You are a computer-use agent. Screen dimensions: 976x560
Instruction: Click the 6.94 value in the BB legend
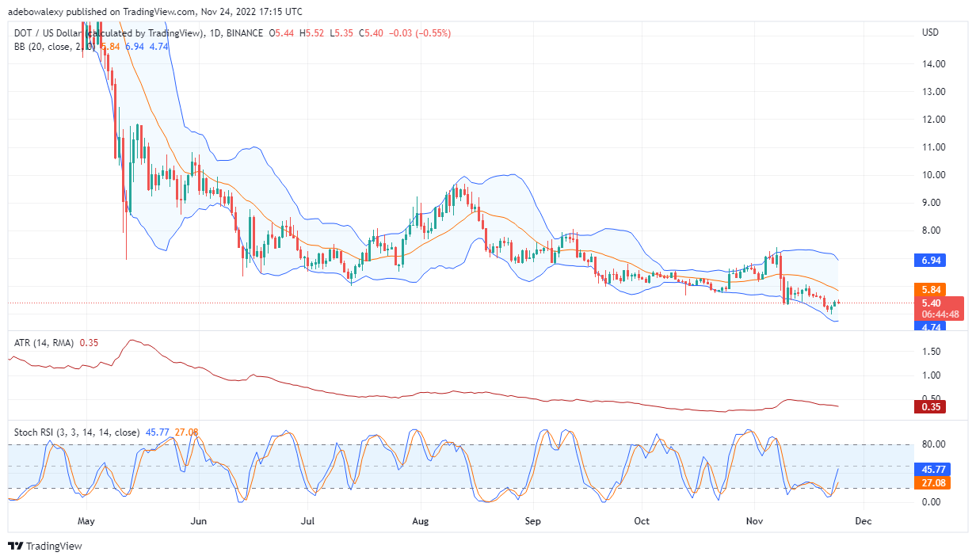pyautogui.click(x=135, y=47)
